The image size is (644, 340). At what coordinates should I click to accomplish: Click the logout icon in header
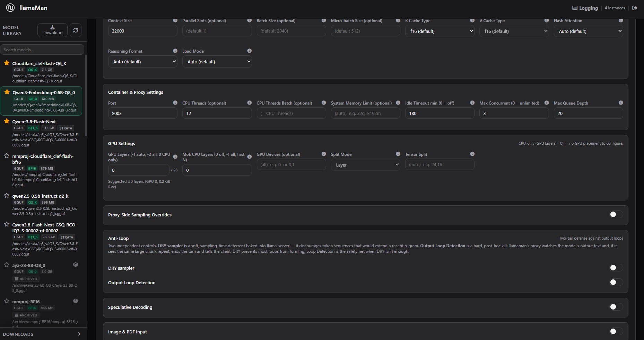(635, 8)
